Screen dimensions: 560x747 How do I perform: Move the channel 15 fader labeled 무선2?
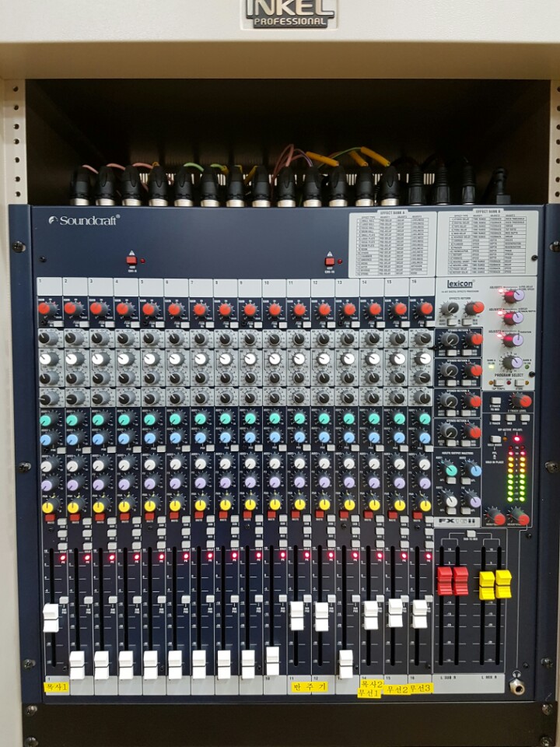point(395,613)
